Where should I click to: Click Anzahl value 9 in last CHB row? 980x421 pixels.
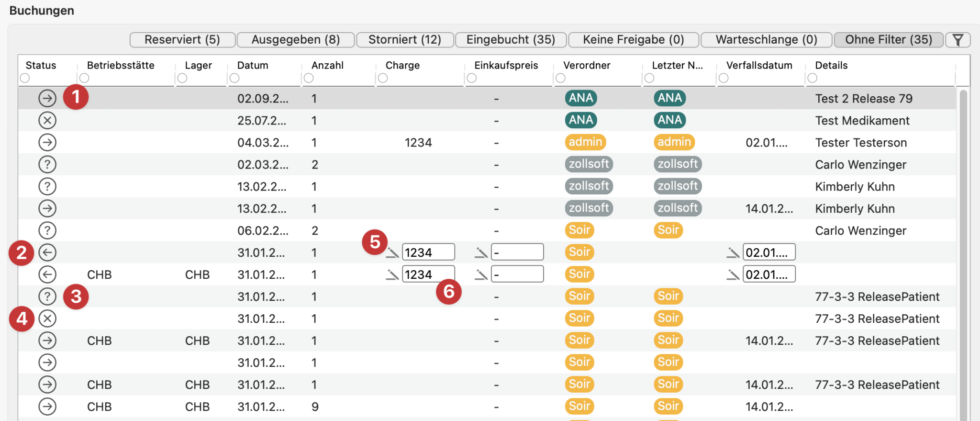(x=315, y=407)
